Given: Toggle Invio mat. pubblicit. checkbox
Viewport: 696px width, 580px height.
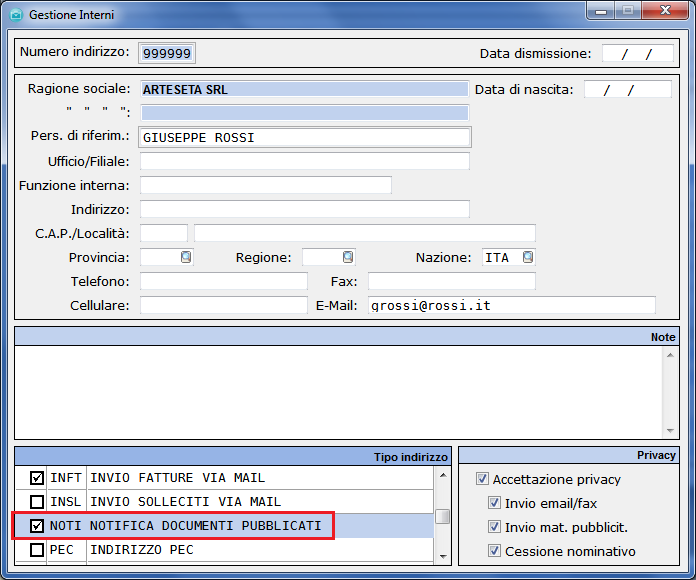Looking at the screenshot, I should click(495, 527).
